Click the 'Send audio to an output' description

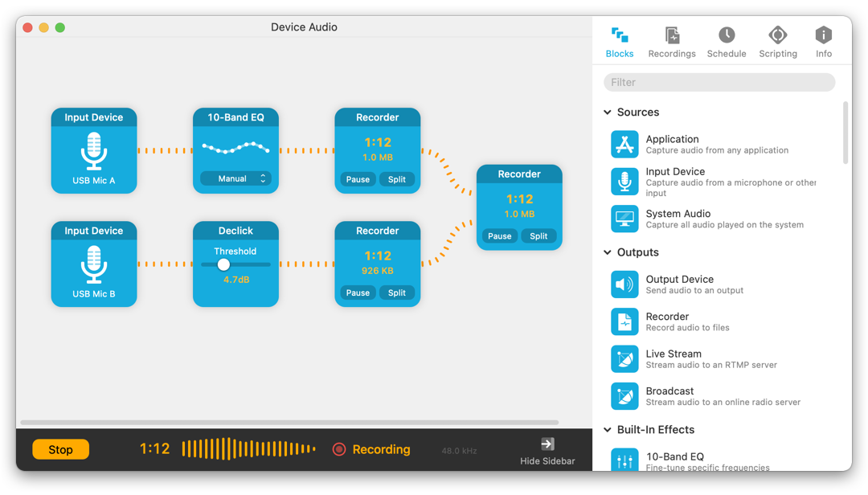[x=694, y=291]
